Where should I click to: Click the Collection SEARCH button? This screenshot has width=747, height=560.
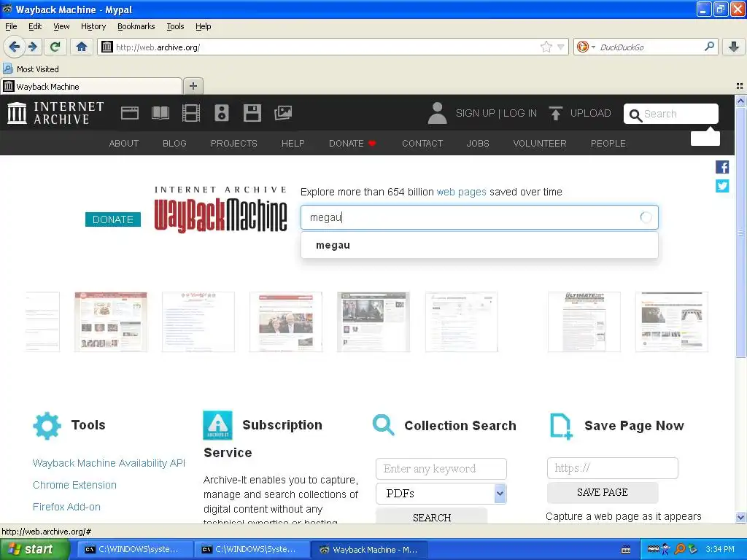click(432, 516)
